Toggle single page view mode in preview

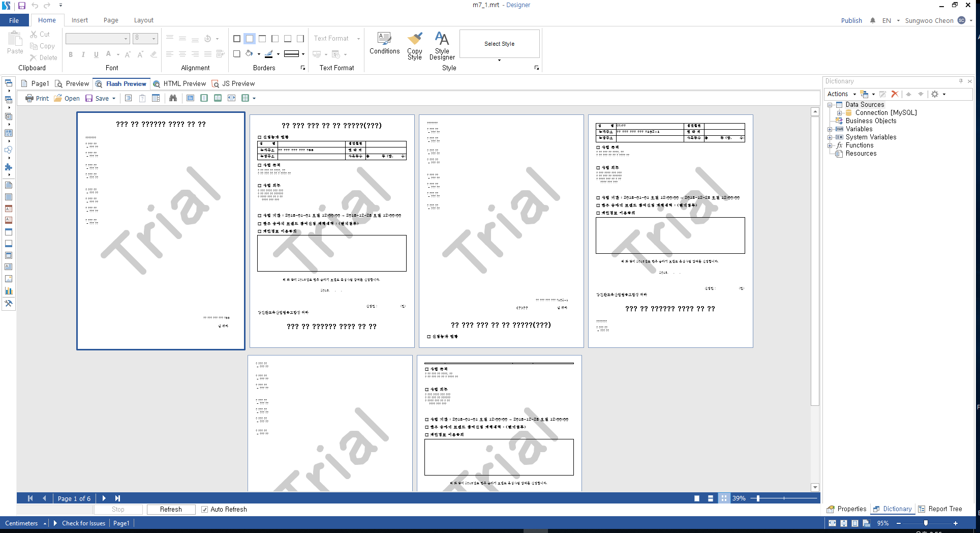pos(697,498)
